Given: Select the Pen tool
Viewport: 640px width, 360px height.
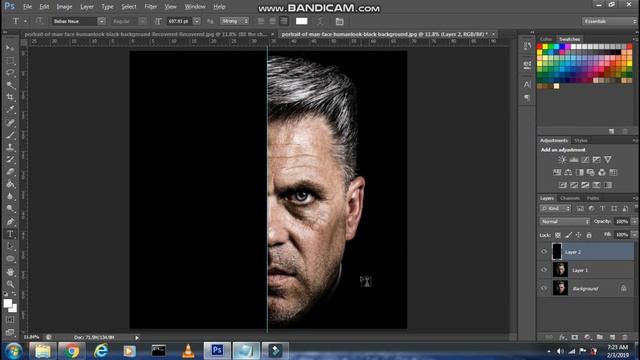Looking at the screenshot, I should coord(10,222).
